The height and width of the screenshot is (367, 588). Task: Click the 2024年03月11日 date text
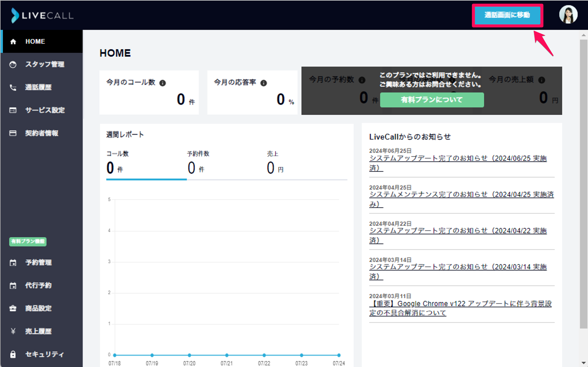(x=390, y=296)
